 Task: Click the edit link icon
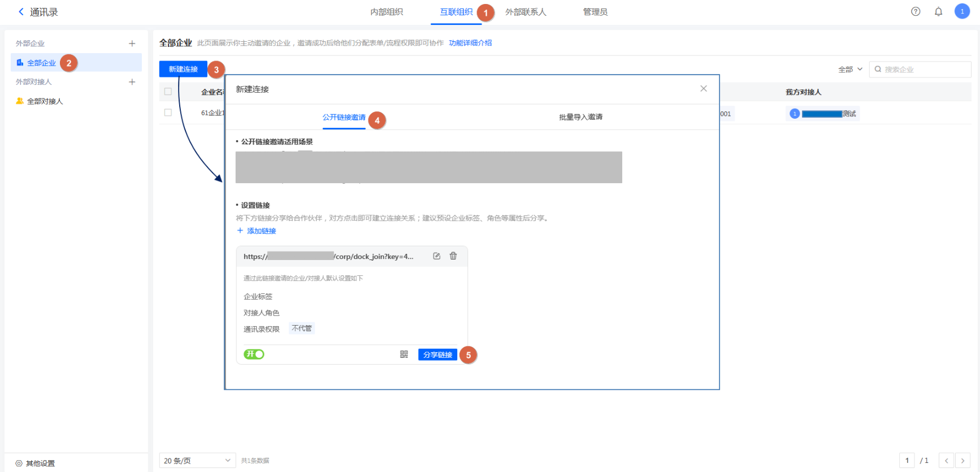point(436,256)
